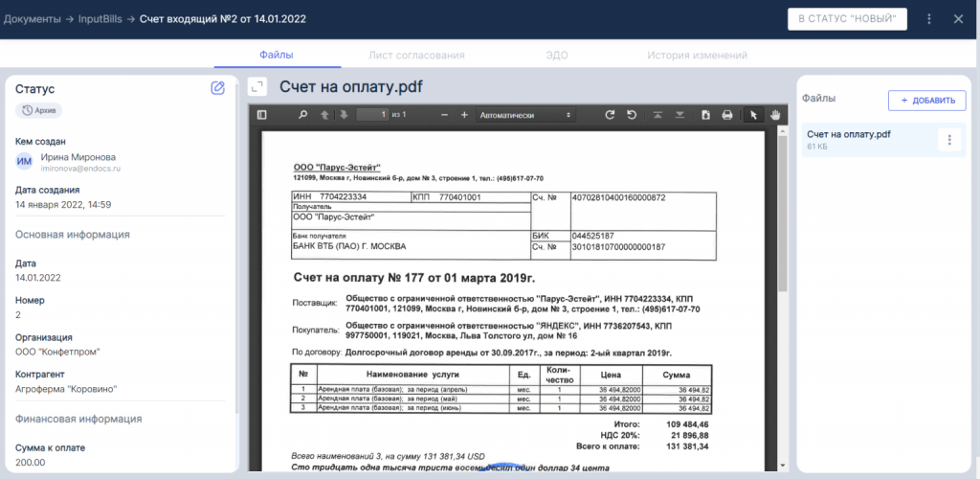Click the В СТАТУС "НОВЫЙ" button
This screenshot has width=980, height=479.
coord(847,19)
